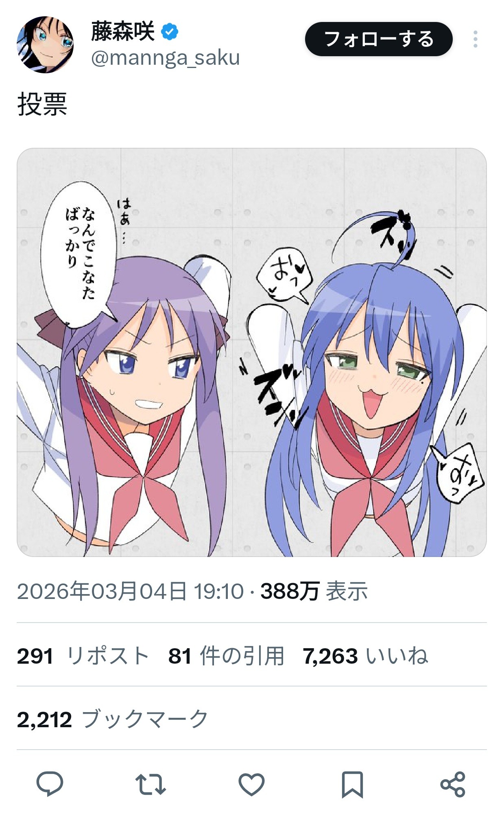The image size is (504, 818).
Task: Follow the account with フォローする button
Action: [379, 39]
